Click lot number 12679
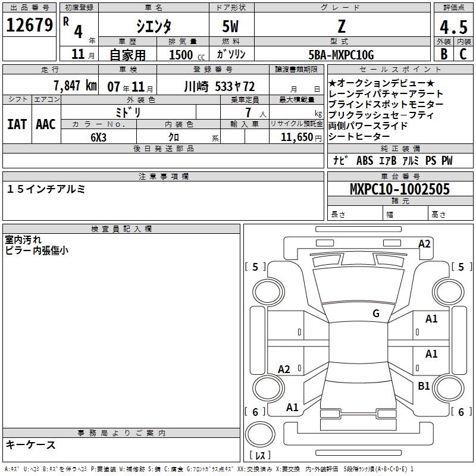 coord(30,26)
